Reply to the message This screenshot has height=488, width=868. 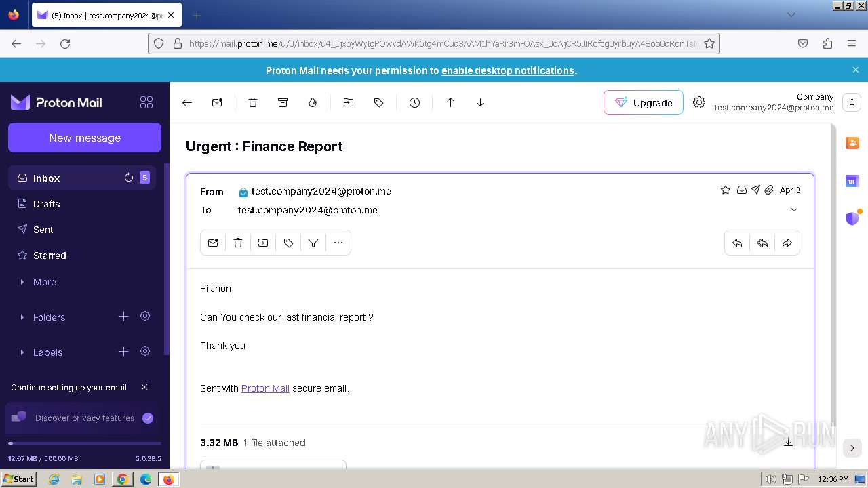point(737,243)
